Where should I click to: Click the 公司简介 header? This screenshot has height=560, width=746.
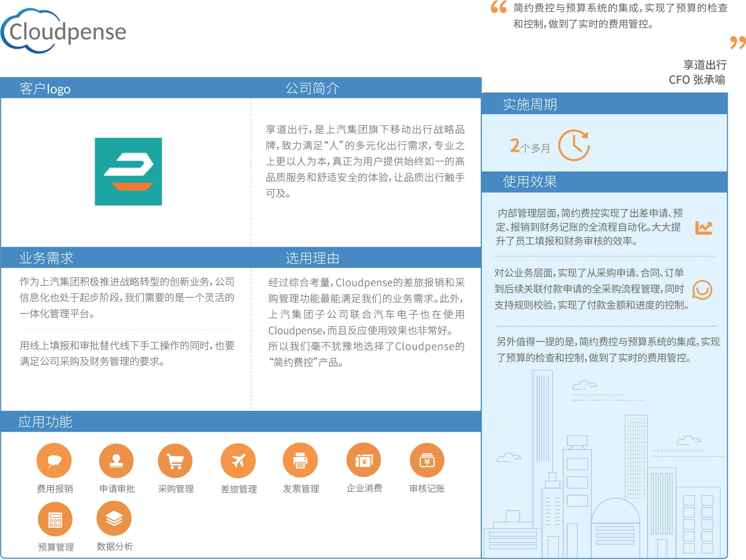[312, 88]
